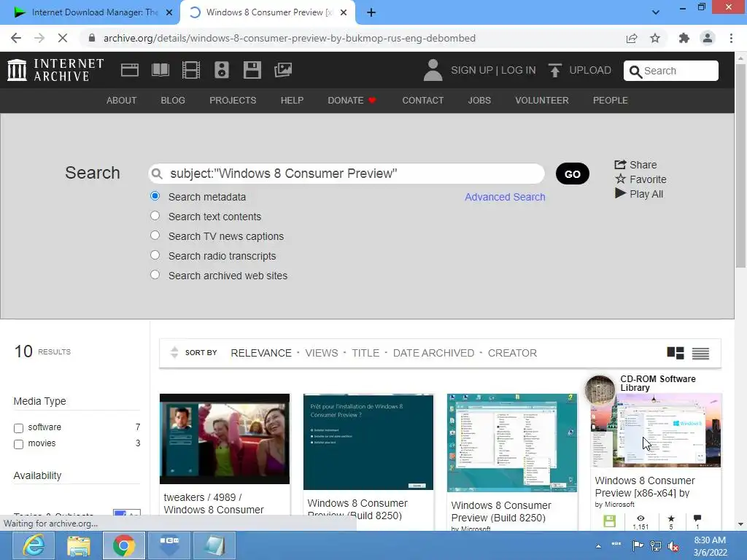Image resolution: width=747 pixels, height=560 pixels.
Task: Open File Explorer from the taskbar
Action: click(x=79, y=545)
